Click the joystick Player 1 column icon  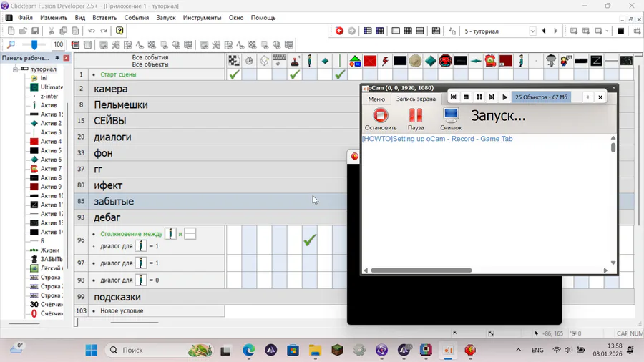tap(295, 61)
